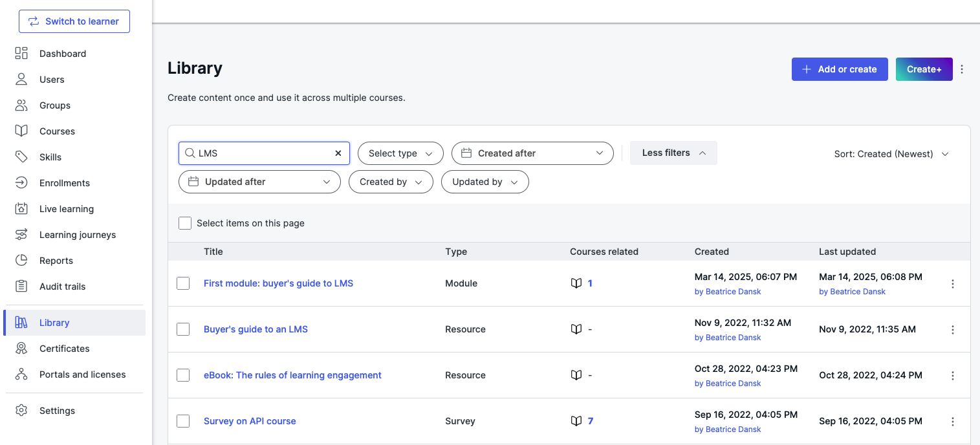Click the Create+ button

924,69
